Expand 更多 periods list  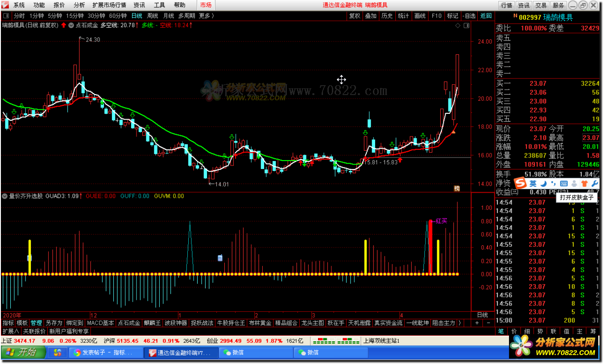(207, 16)
